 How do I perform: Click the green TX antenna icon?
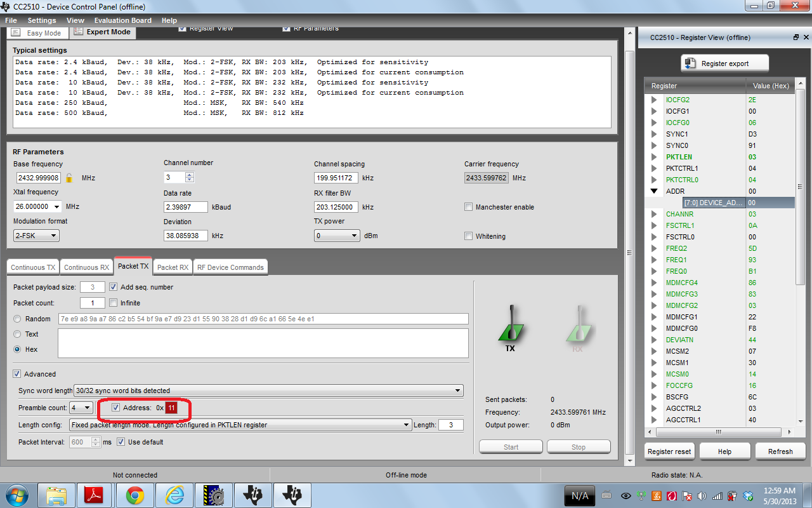click(x=511, y=324)
